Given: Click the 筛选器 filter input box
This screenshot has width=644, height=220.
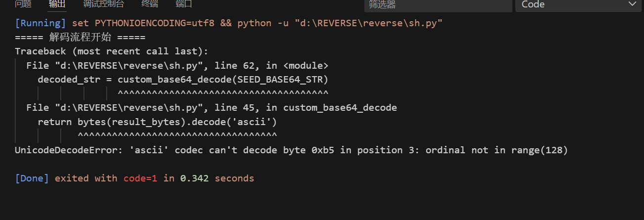Looking at the screenshot, I should point(437,5).
